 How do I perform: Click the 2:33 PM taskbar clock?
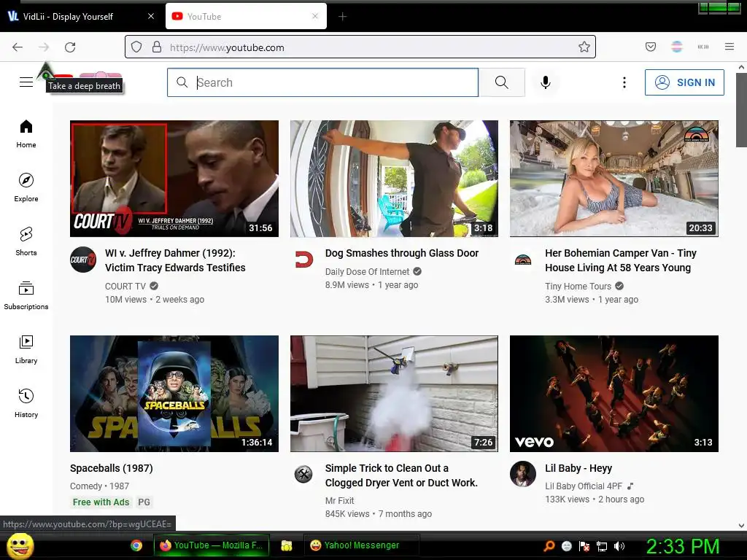[682, 546]
